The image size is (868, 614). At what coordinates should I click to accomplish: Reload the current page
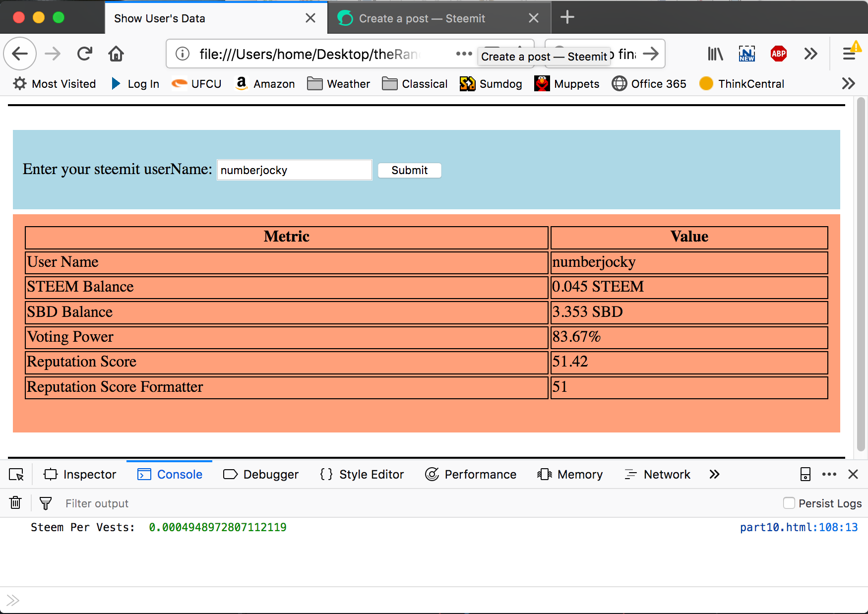click(x=85, y=54)
